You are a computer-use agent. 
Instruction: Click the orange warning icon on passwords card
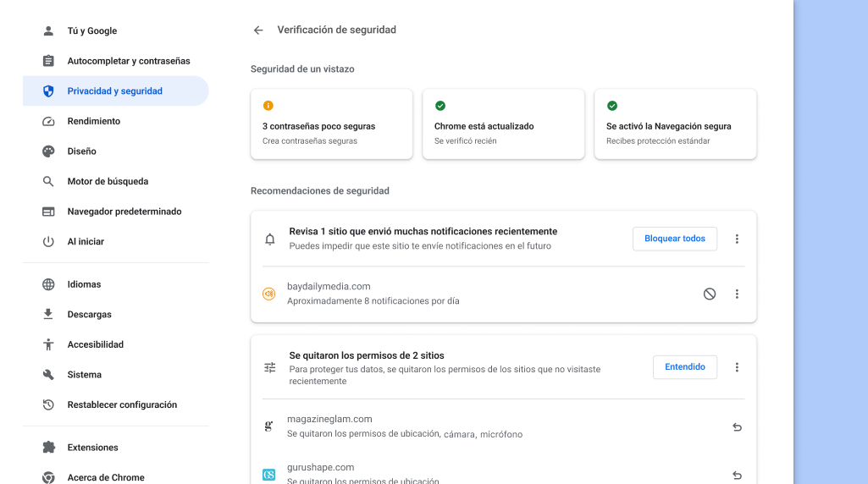point(268,106)
